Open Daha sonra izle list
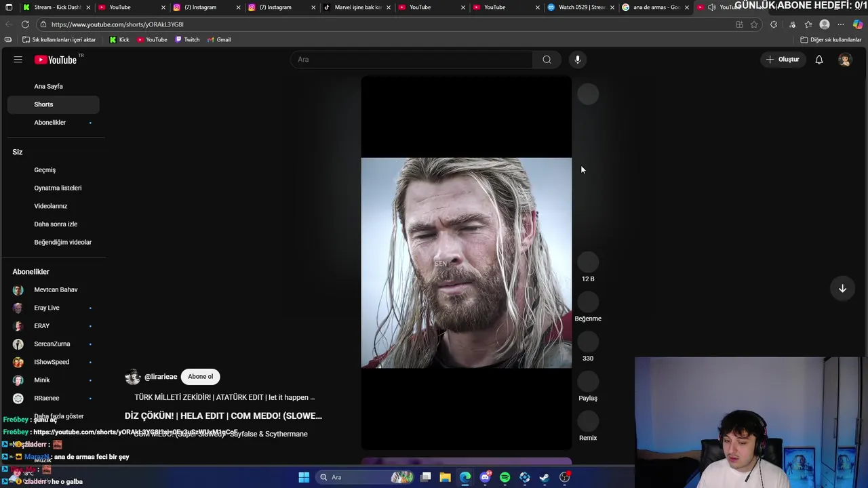Image resolution: width=868 pixels, height=488 pixels. [x=56, y=224]
